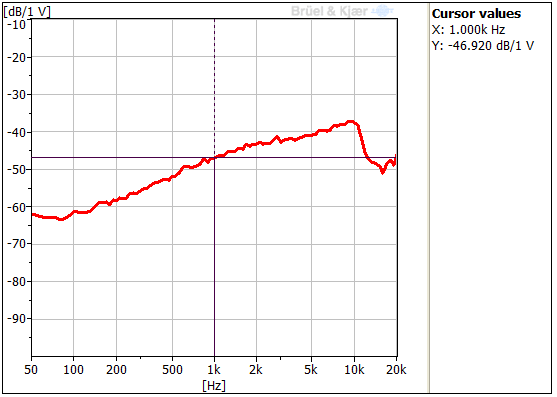This screenshot has width=557, height=397.
Task: Click the 1k frequency axis label
Action: [214, 370]
